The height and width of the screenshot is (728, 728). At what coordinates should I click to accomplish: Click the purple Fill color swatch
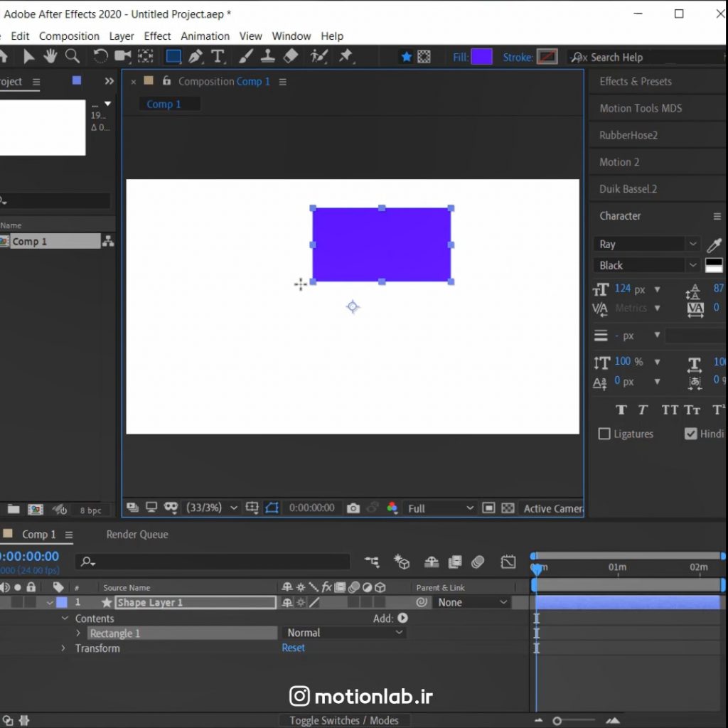[481, 57]
